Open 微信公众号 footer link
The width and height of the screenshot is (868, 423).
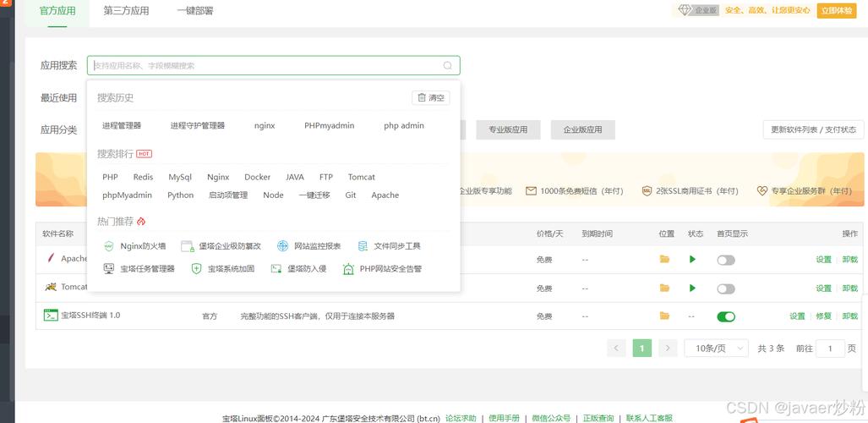(x=551, y=418)
